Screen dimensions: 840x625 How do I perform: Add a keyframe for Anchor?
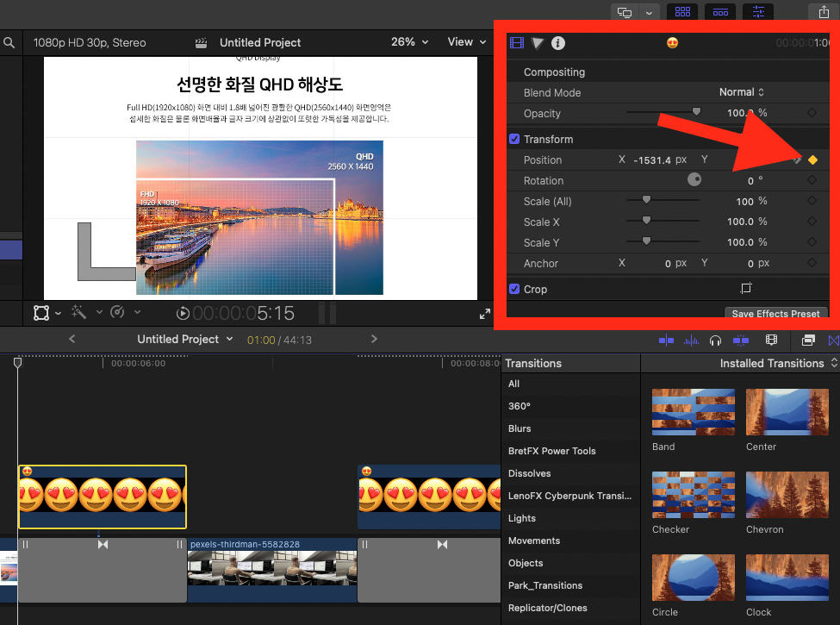coord(812,263)
